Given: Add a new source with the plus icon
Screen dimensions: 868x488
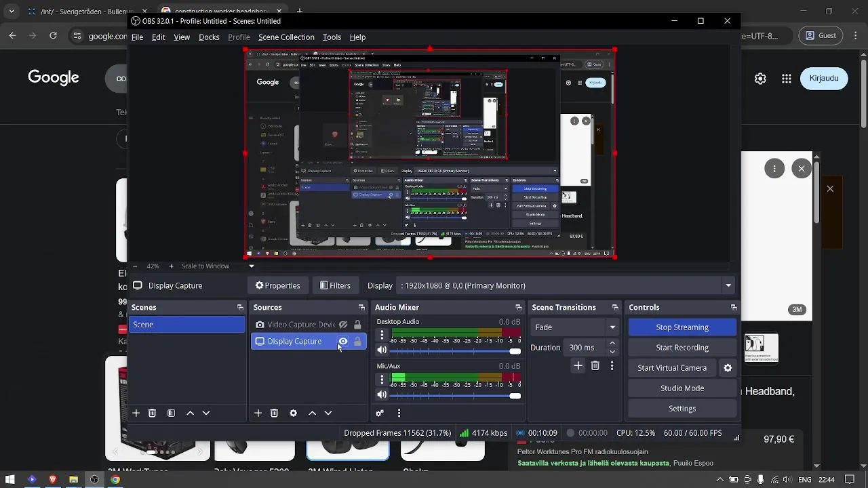Looking at the screenshot, I should [258, 413].
